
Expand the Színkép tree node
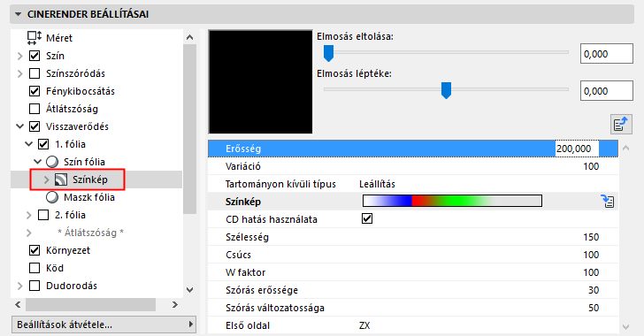click(46, 179)
